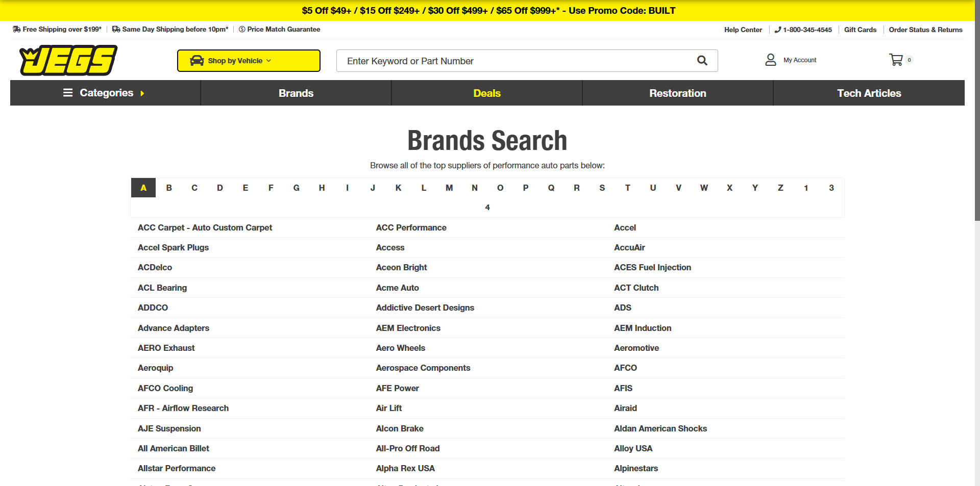Click the Gift Cards link
The image size is (980, 486).
point(860,30)
